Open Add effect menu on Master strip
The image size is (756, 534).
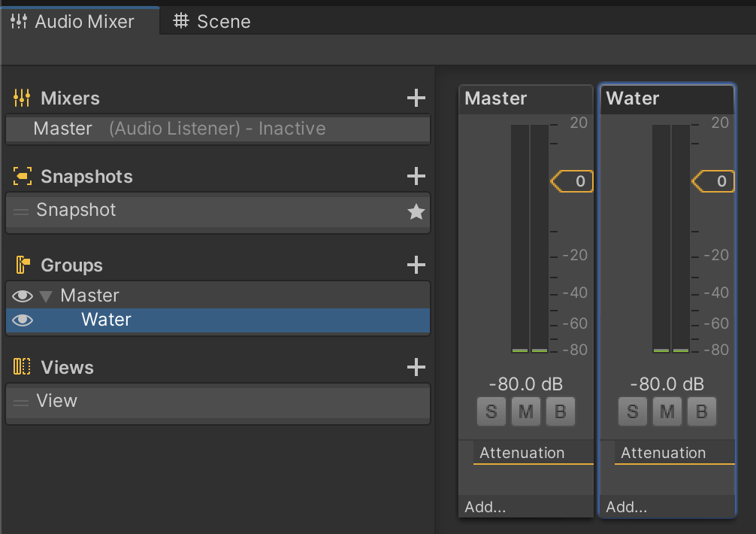point(485,507)
